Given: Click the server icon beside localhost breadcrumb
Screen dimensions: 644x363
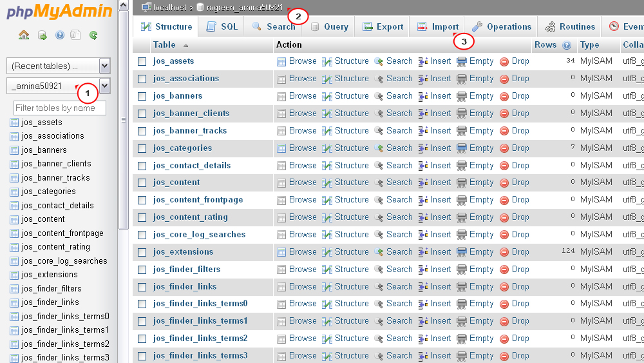Looking at the screenshot, I should pos(146,7).
